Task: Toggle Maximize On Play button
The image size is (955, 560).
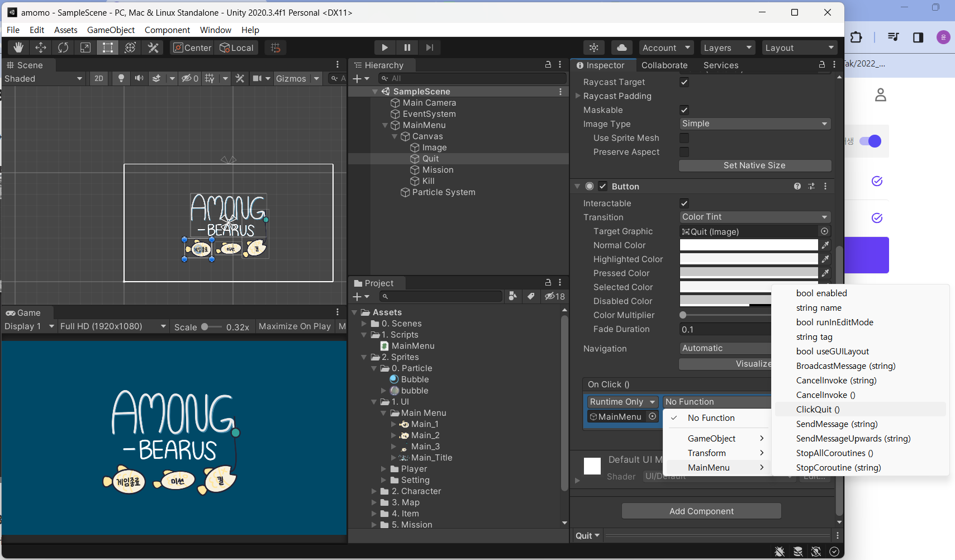Action: tap(295, 326)
